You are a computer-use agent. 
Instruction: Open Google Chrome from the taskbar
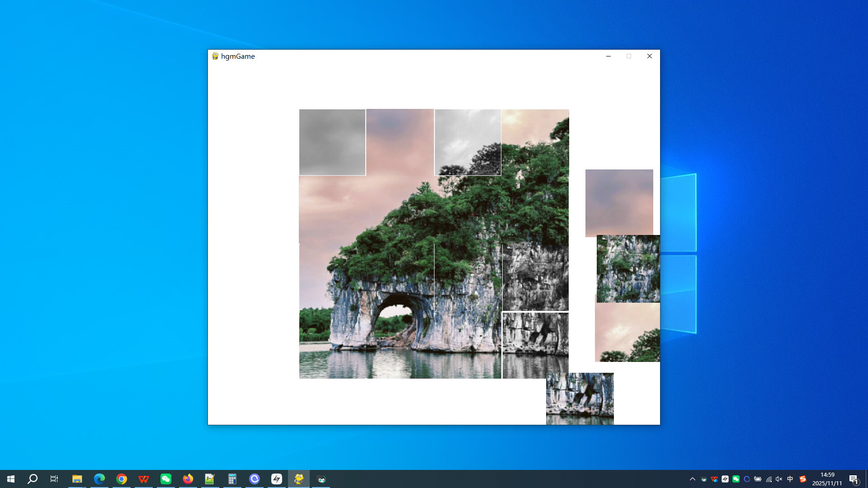click(121, 479)
